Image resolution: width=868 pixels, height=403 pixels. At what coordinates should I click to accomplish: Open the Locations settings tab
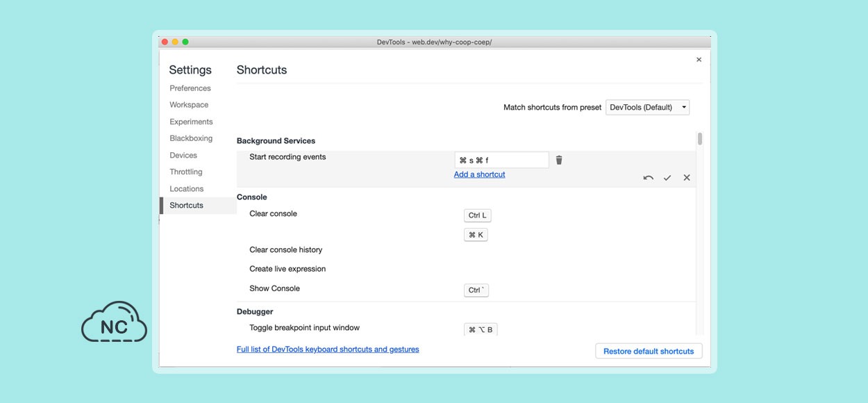187,188
